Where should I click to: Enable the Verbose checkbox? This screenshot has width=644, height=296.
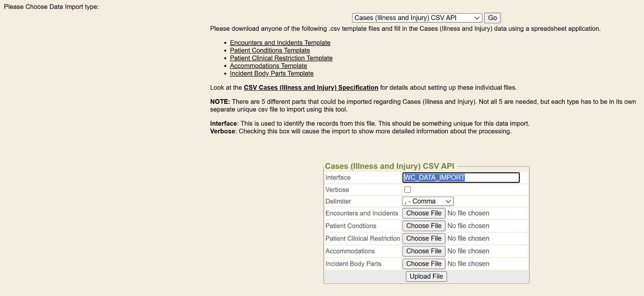408,190
